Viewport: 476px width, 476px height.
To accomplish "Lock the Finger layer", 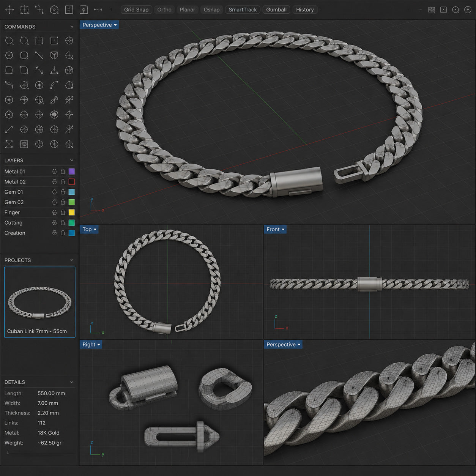I will pos(63,213).
